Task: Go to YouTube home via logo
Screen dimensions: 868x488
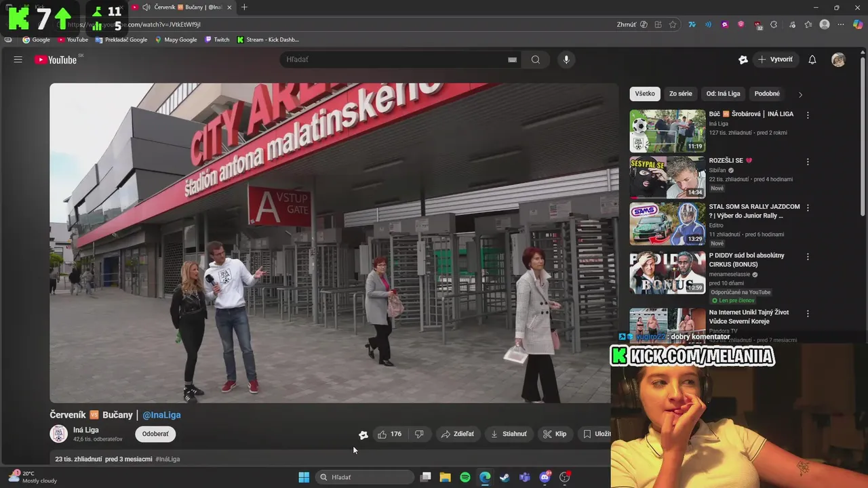Action: click(x=56, y=60)
